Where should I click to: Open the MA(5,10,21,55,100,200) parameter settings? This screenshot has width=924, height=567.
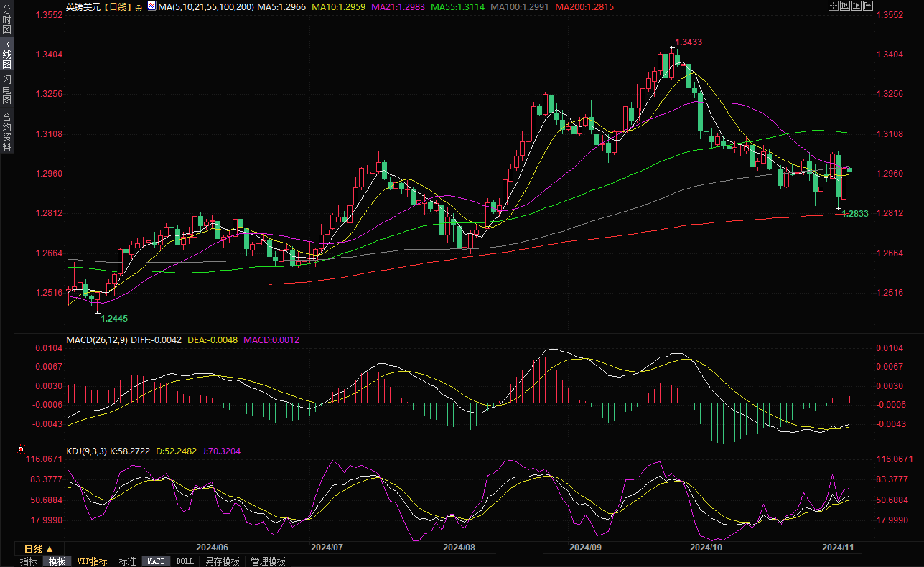[205, 7]
